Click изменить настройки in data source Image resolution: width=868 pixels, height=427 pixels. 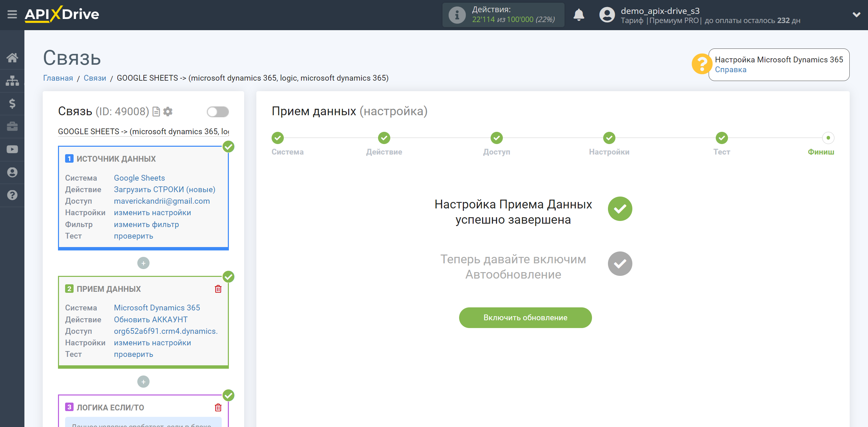point(152,212)
